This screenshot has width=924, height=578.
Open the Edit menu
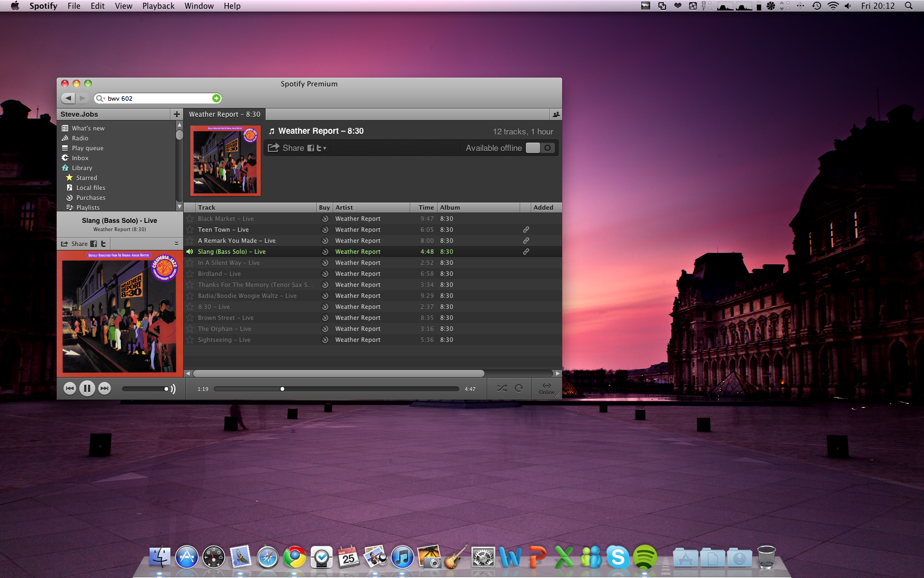tap(98, 6)
